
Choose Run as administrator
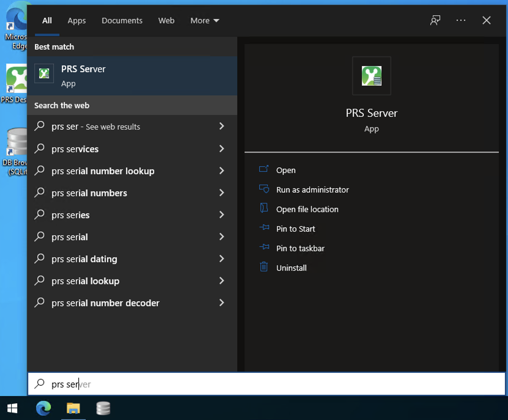pyautogui.click(x=312, y=190)
